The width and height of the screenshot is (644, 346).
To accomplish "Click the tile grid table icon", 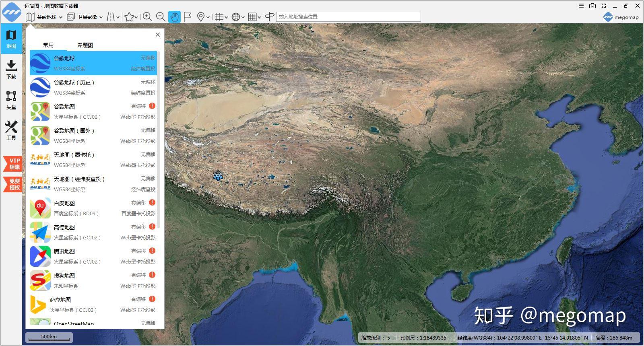I will click(252, 17).
